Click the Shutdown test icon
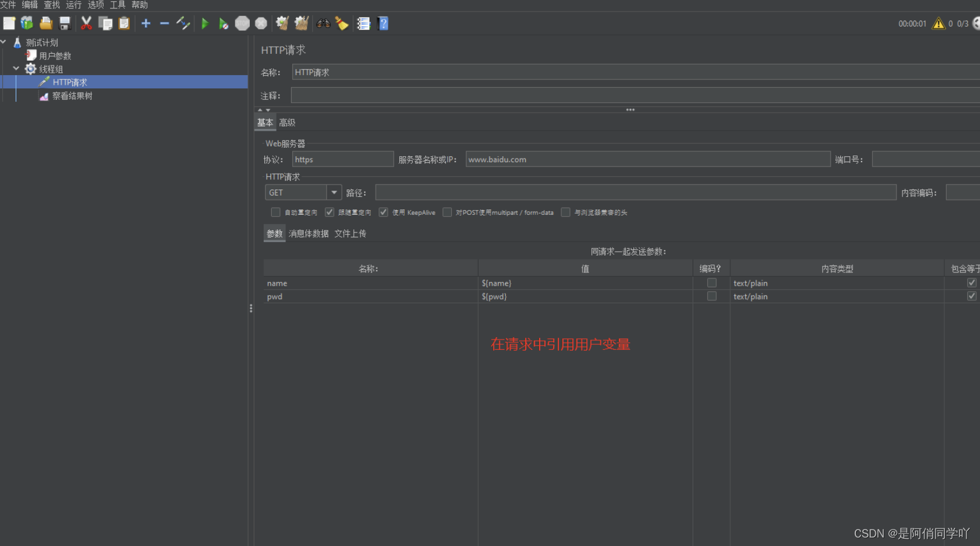 point(261,24)
